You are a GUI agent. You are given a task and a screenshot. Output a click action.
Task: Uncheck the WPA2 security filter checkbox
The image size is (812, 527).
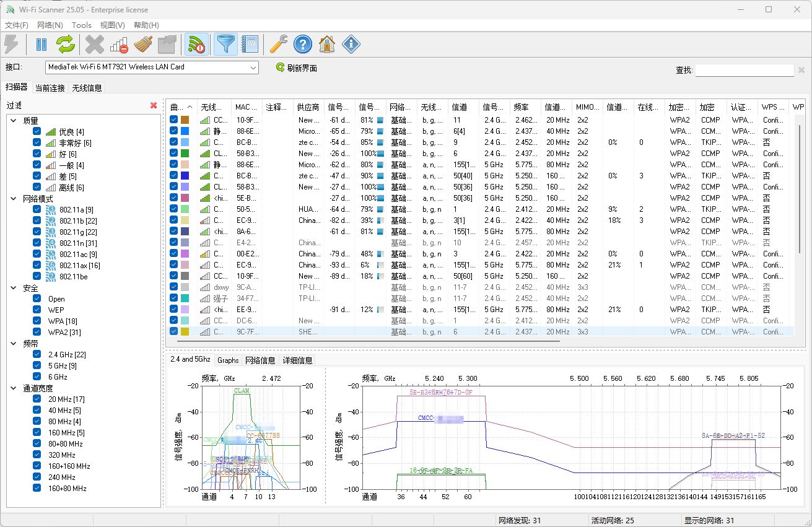click(x=37, y=333)
